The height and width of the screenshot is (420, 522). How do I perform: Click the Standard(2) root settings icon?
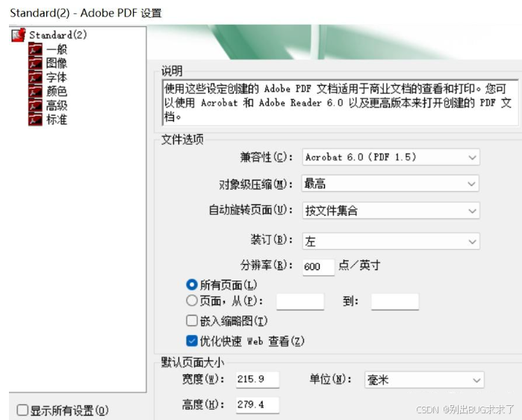(x=18, y=35)
